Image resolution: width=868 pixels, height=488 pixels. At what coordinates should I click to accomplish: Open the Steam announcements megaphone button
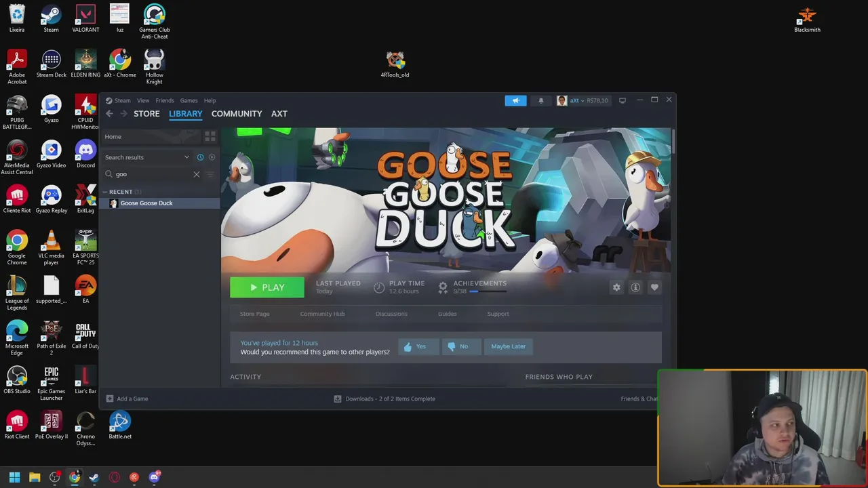[x=515, y=100]
